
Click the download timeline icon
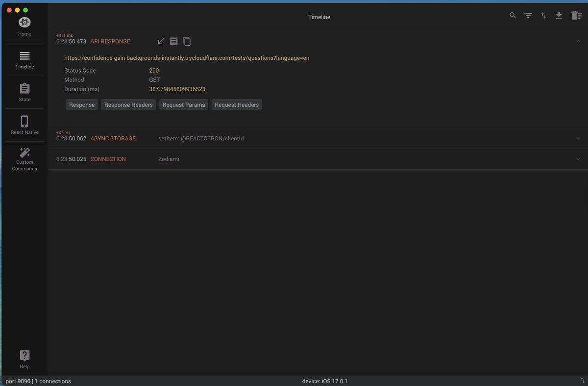point(559,16)
